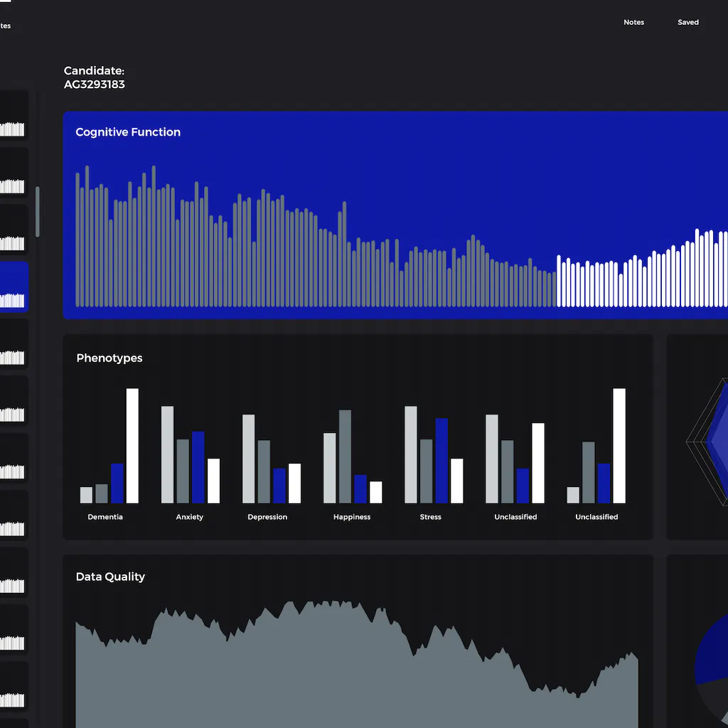The height and width of the screenshot is (728, 728).
Task: Click the sidebar vertical scrollbar handle
Action: pos(38,211)
